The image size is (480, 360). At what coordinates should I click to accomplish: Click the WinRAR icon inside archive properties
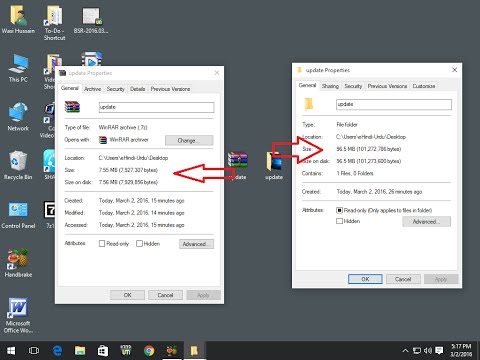pyautogui.click(x=72, y=107)
